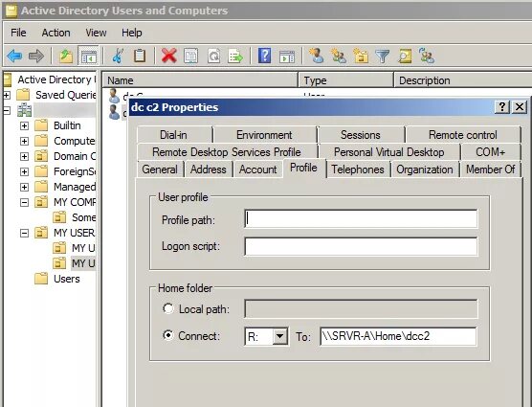
Task: Expand the Managed Service Accounts node
Action: click(24, 187)
